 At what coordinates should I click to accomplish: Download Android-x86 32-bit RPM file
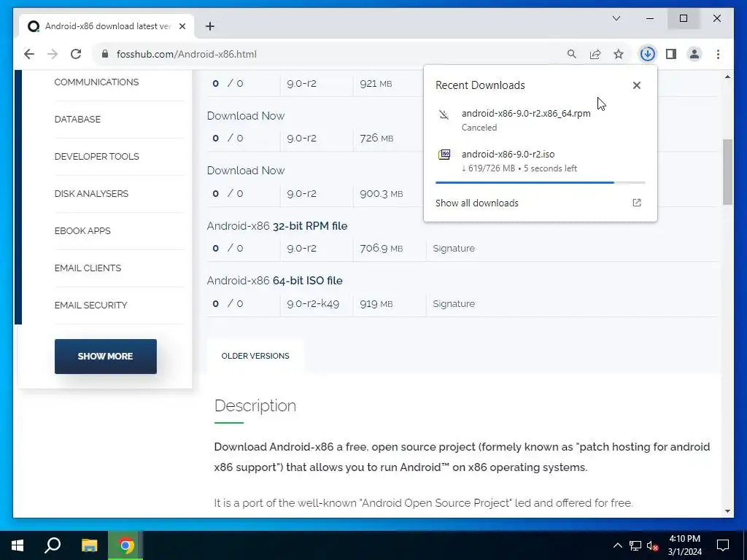[x=277, y=226]
